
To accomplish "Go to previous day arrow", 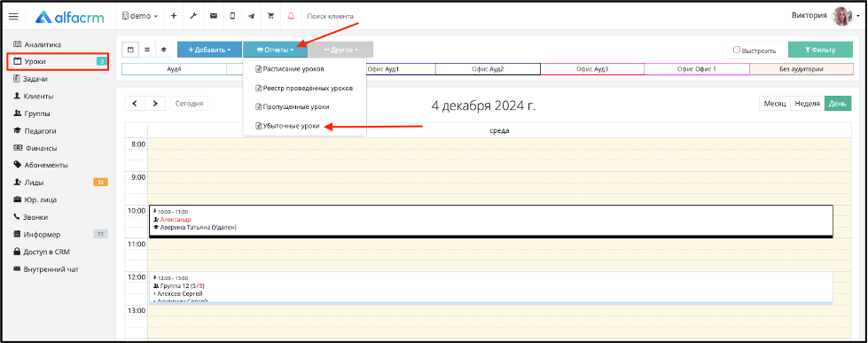I will pyautogui.click(x=135, y=104).
